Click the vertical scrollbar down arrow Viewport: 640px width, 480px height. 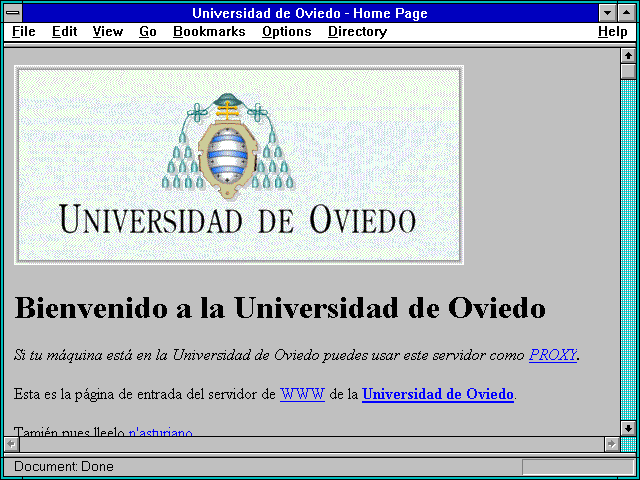pos(628,428)
